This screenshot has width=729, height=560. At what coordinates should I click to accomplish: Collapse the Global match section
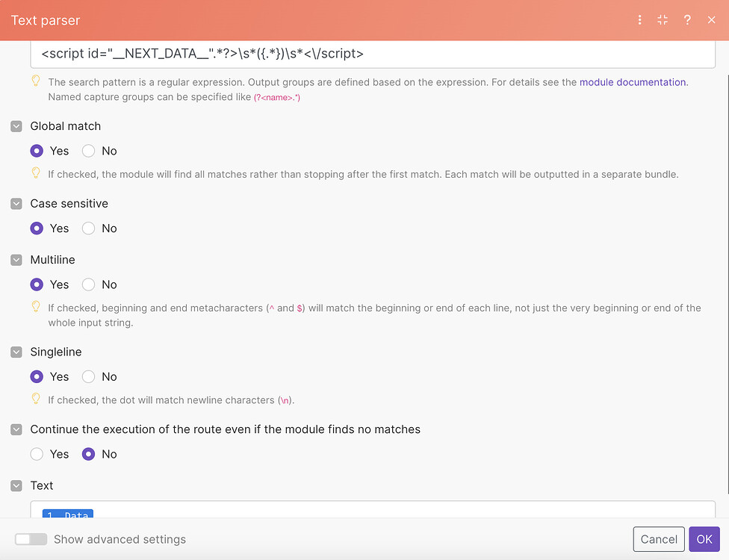coord(16,126)
